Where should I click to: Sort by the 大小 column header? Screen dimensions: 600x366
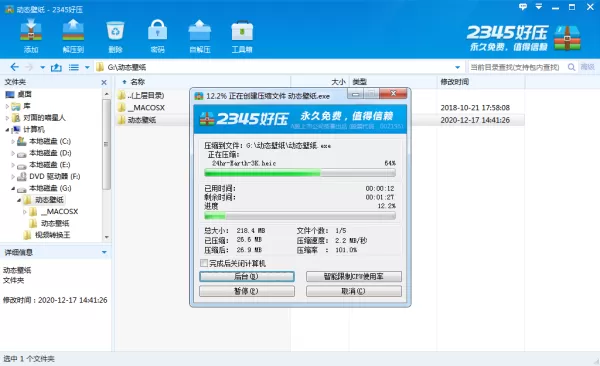pyautogui.click(x=338, y=82)
